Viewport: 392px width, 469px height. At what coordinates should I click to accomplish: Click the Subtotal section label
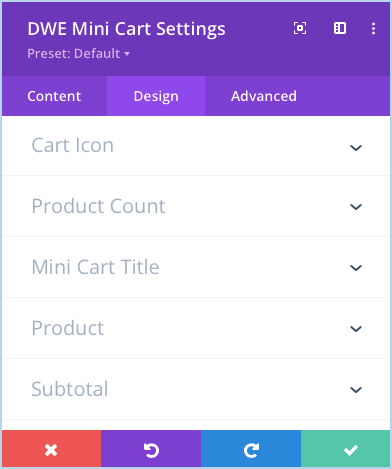click(x=70, y=389)
